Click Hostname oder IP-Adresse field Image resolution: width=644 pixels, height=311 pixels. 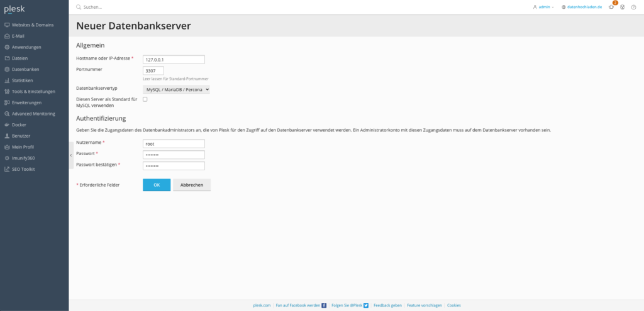[x=174, y=60]
